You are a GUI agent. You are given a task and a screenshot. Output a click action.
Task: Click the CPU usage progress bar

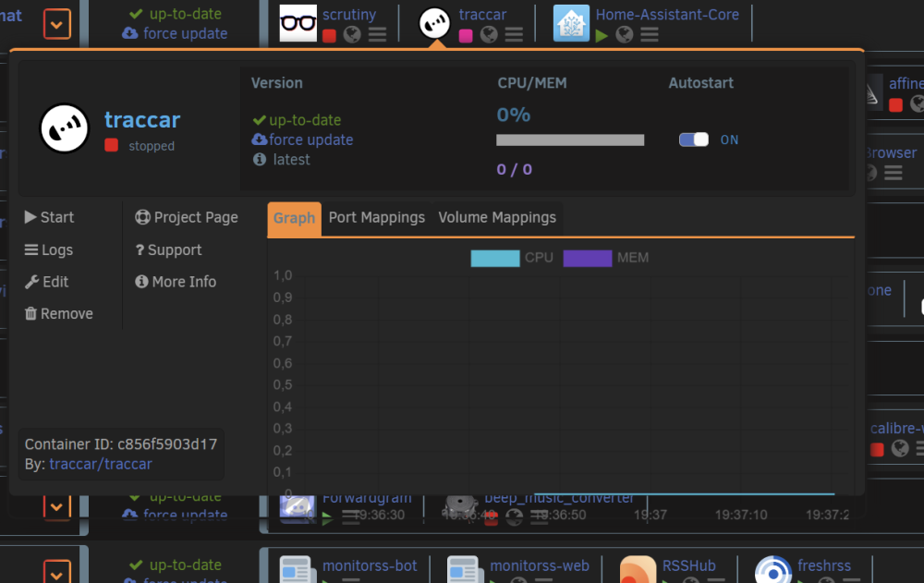[x=570, y=140]
